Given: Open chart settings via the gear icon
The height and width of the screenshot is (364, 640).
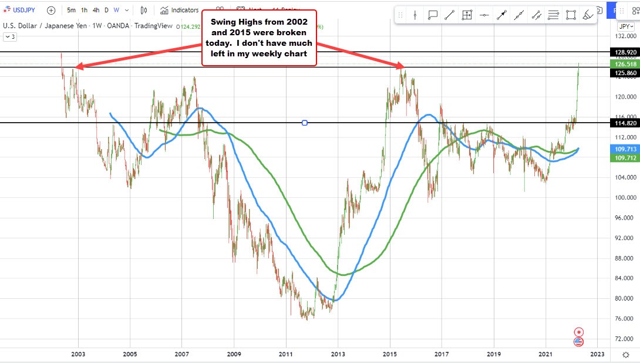Looking at the screenshot, I should click(x=624, y=355).
